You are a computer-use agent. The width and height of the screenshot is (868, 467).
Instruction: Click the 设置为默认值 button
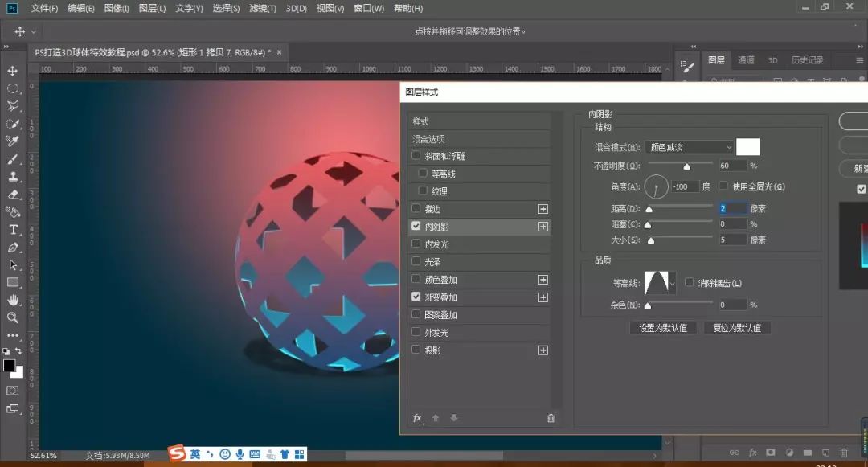coord(662,327)
